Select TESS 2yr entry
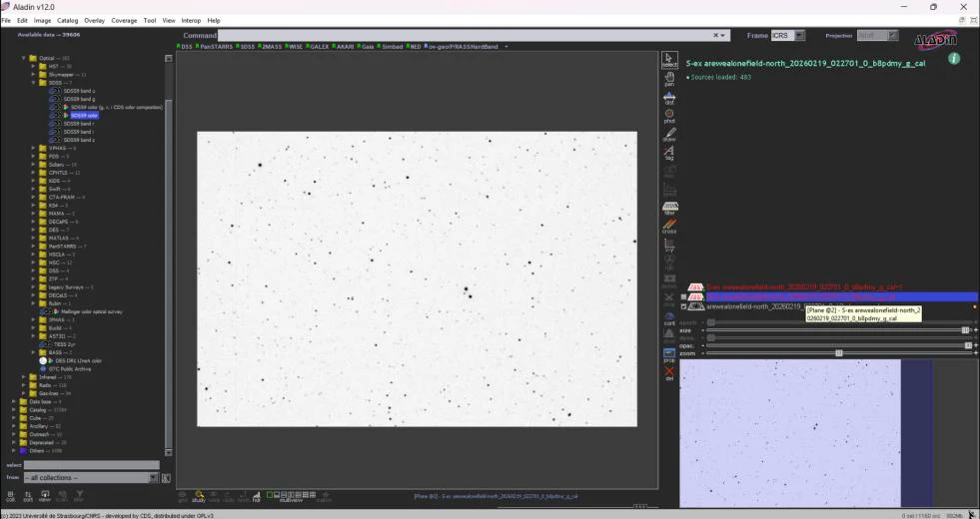The height and width of the screenshot is (519, 980). (x=66, y=344)
